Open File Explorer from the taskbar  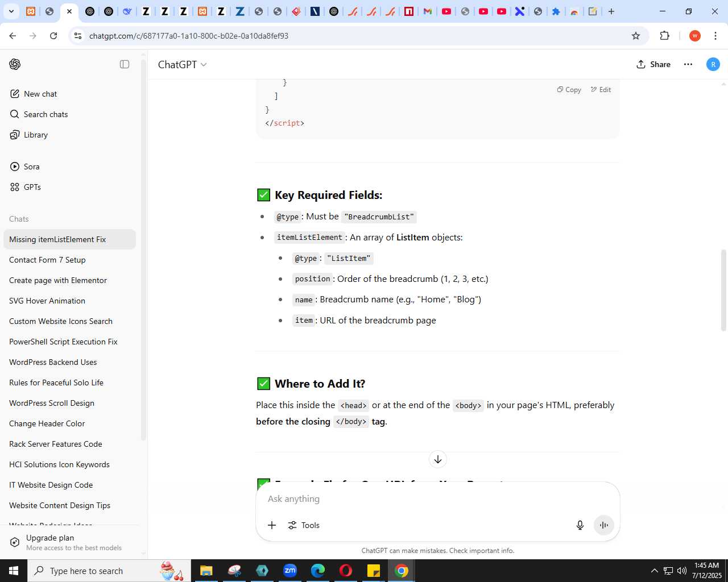point(206,571)
